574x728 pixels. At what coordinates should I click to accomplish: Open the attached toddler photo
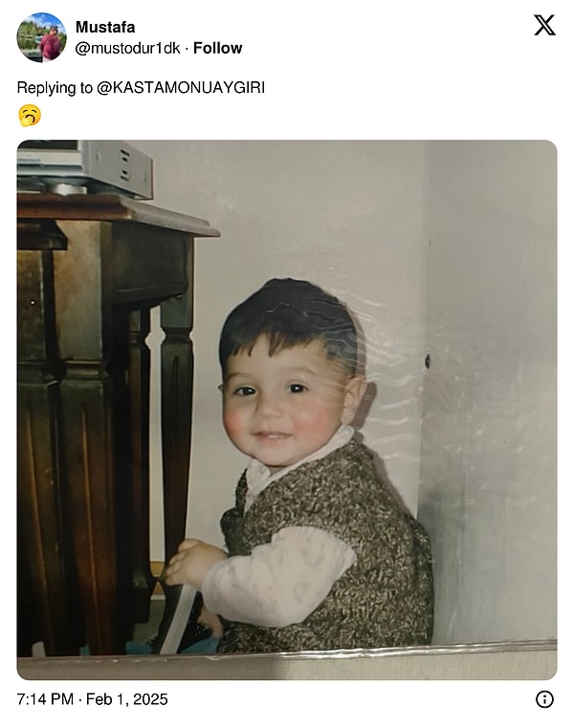click(287, 410)
